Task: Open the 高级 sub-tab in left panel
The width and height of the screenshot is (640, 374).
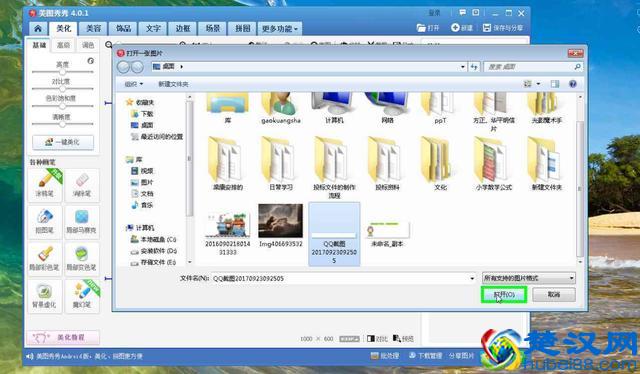Action: pos(63,45)
